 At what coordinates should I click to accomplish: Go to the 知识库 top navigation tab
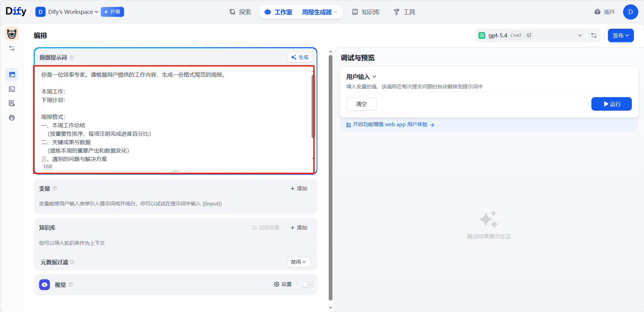(x=366, y=12)
